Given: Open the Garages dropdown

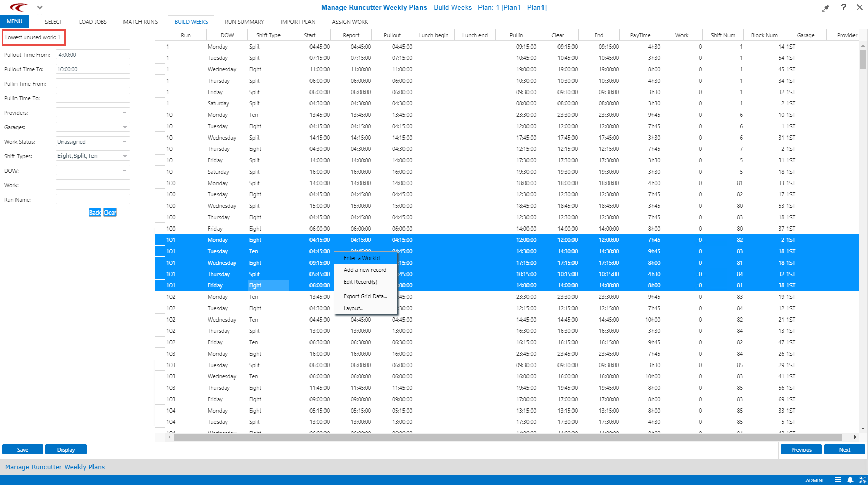Looking at the screenshot, I should 124,127.
